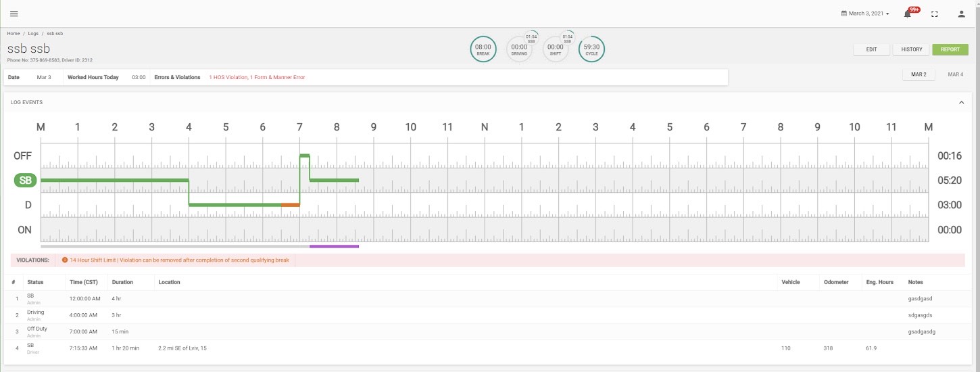Screen dimensions: 980x372
Task: Select the SHIFT 00:00 circle indicator
Action: click(x=555, y=49)
